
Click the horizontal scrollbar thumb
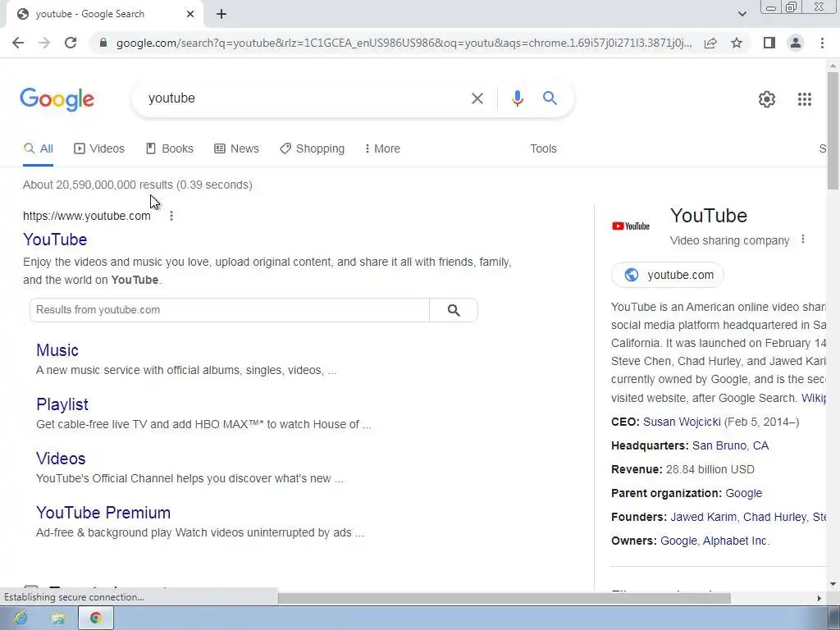coord(504,598)
